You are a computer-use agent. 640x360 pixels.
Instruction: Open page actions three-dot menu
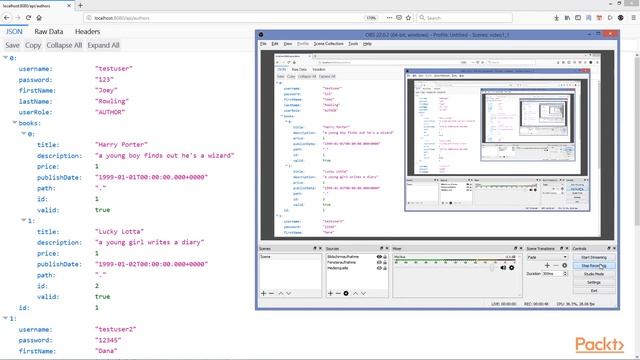pos(389,18)
